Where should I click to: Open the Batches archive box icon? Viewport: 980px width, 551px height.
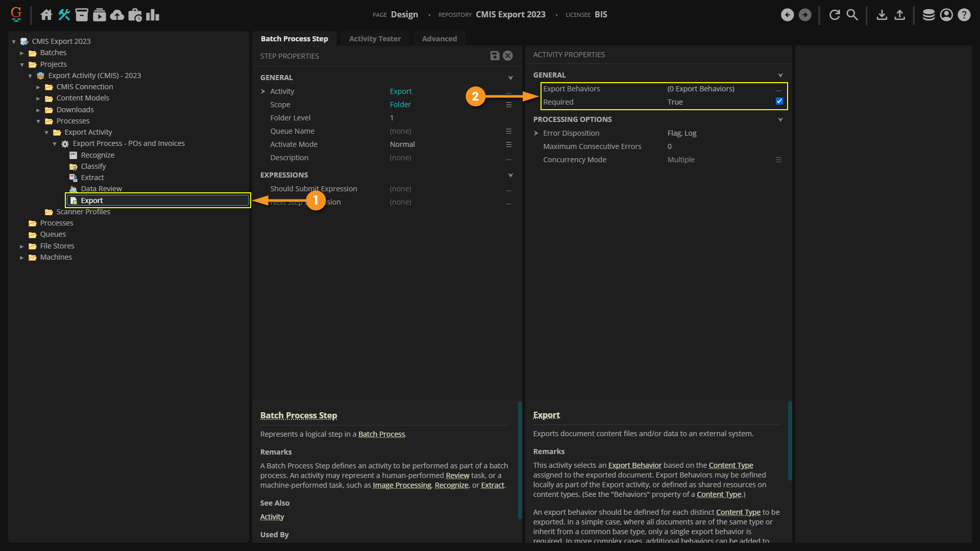click(x=82, y=15)
